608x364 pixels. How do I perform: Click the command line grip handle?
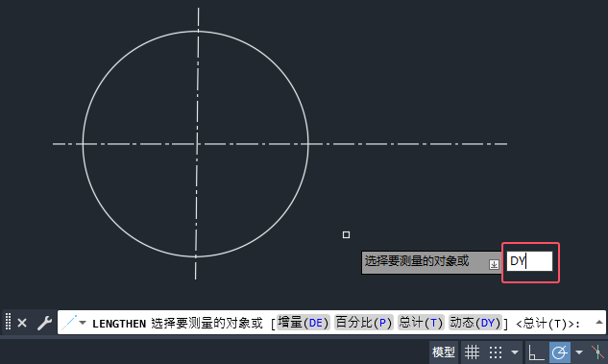(x=8, y=322)
